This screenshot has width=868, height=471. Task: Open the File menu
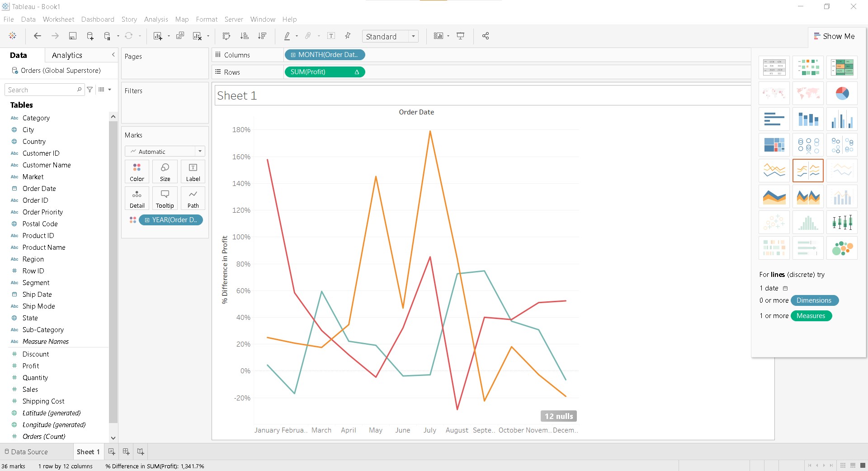(9, 19)
